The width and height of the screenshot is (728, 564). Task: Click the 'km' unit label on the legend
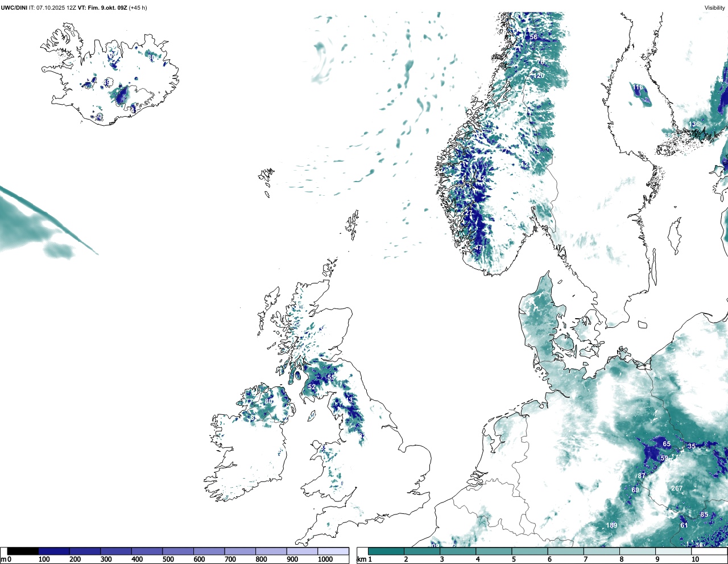click(x=361, y=559)
